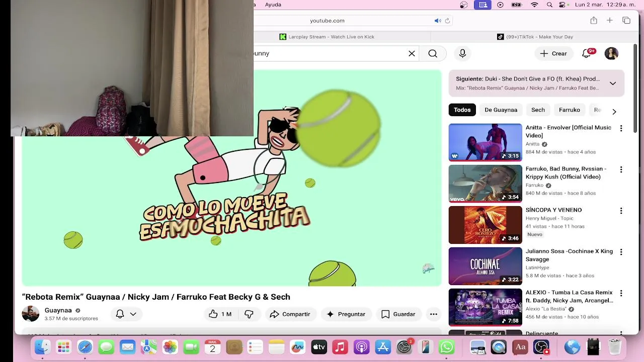Start voice search with the microphone icon
644x362 pixels.
coord(462,53)
